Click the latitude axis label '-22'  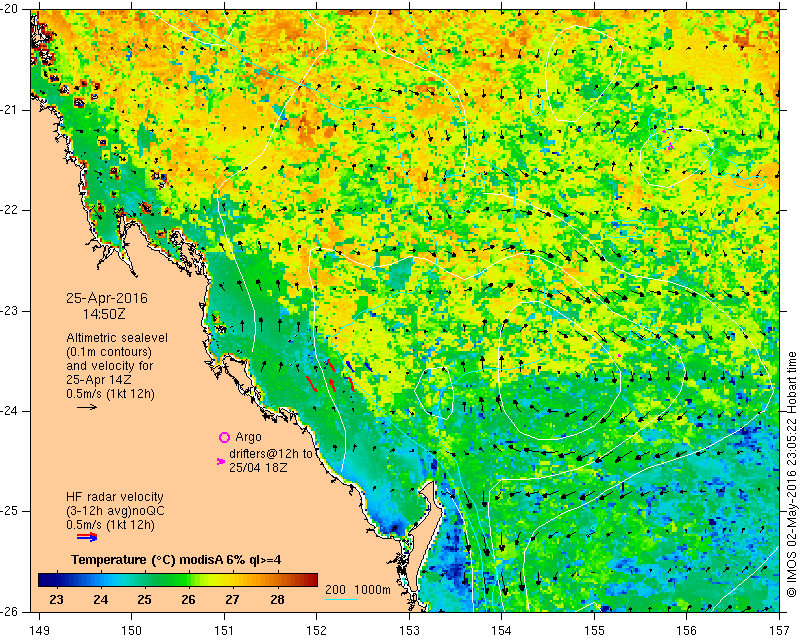coord(10,211)
